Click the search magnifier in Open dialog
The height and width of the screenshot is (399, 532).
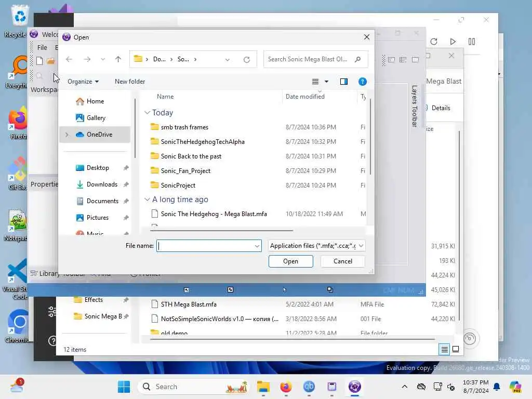coord(357,59)
